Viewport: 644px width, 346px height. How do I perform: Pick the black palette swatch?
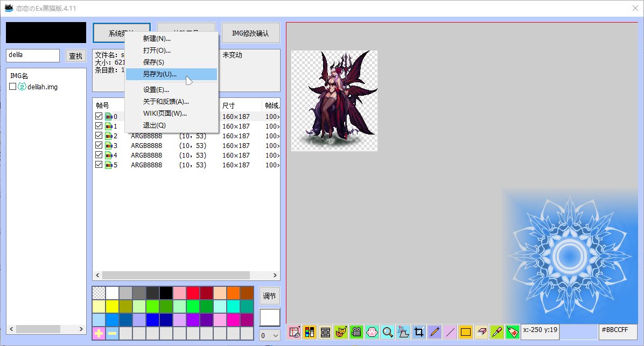coord(166,293)
